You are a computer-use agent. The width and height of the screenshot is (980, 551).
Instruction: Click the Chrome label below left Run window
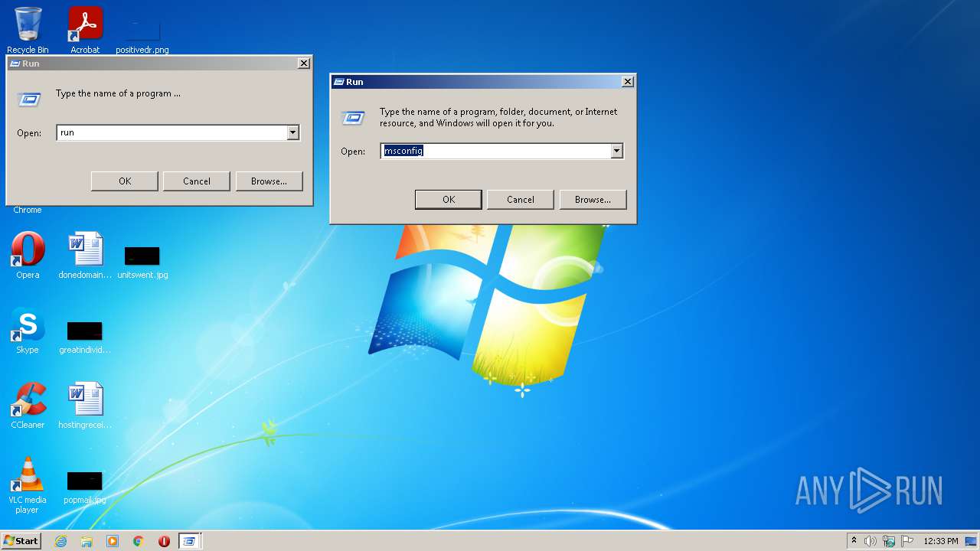(x=28, y=210)
